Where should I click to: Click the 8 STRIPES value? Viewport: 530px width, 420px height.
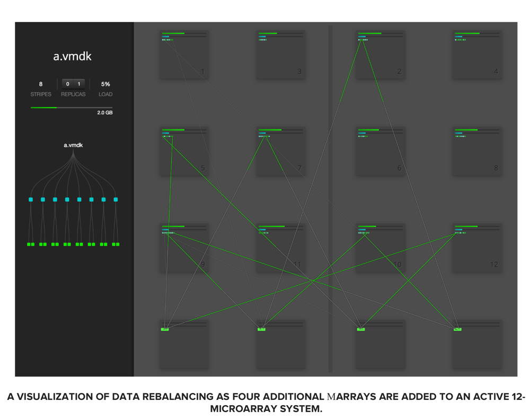click(41, 84)
